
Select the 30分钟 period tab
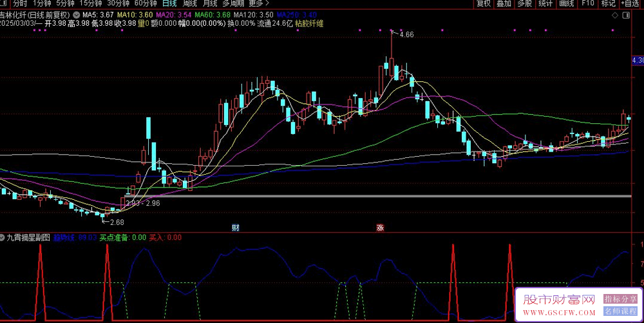point(118,3)
